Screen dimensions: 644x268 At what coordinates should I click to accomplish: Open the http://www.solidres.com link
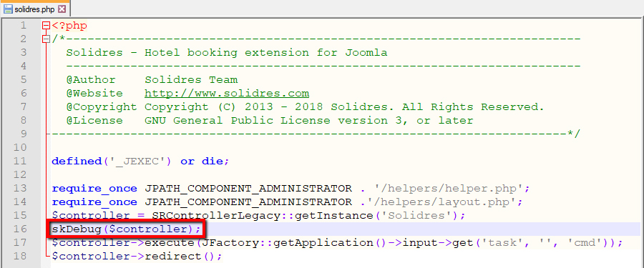(227, 94)
